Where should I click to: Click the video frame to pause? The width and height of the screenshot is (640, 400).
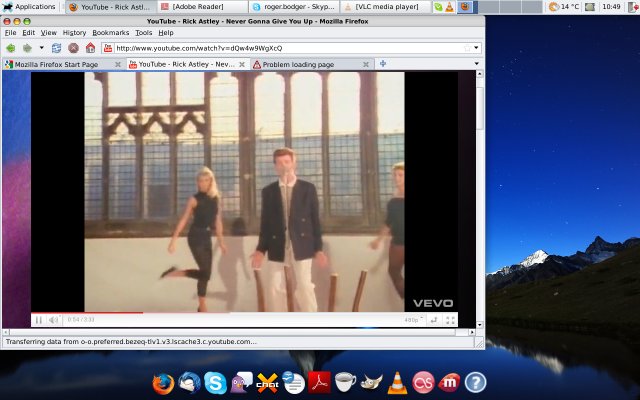[244, 192]
